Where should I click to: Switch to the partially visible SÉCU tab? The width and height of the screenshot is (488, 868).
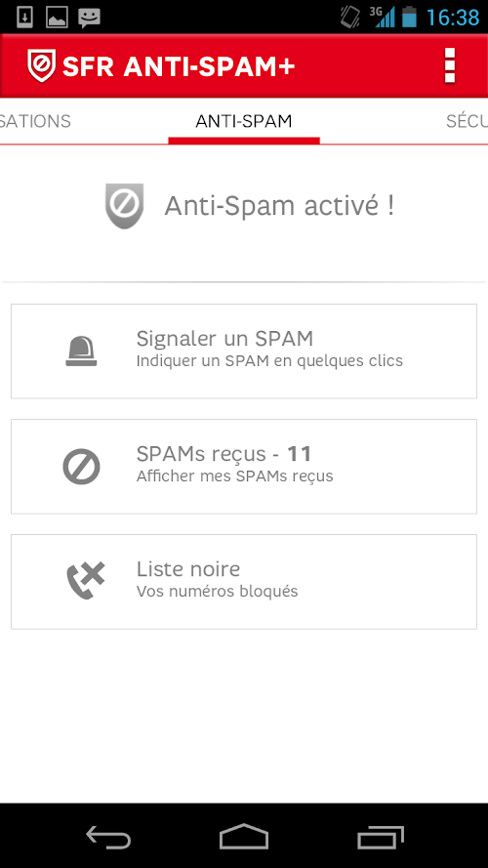pos(467,121)
